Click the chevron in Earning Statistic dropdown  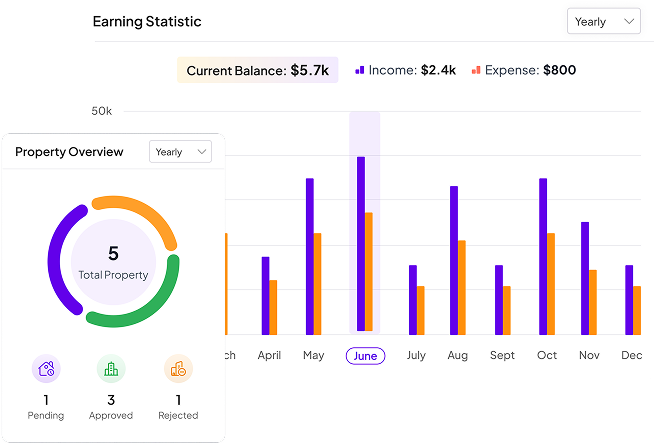(628, 21)
